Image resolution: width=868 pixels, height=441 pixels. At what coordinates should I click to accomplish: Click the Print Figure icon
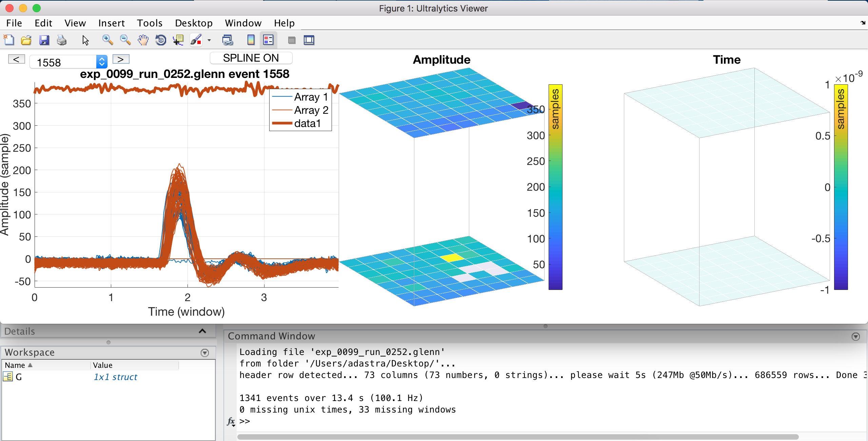(x=62, y=40)
